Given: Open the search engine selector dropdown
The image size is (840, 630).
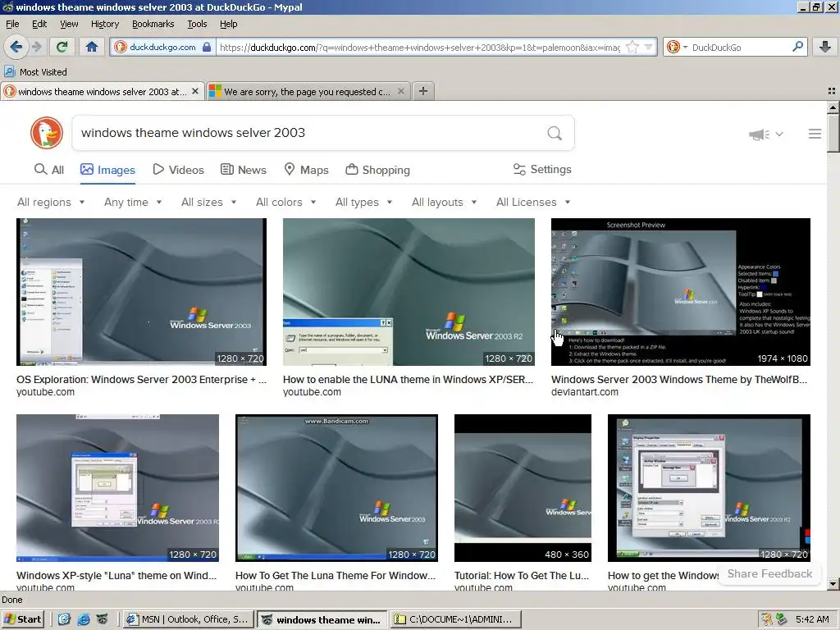Looking at the screenshot, I should click(677, 47).
